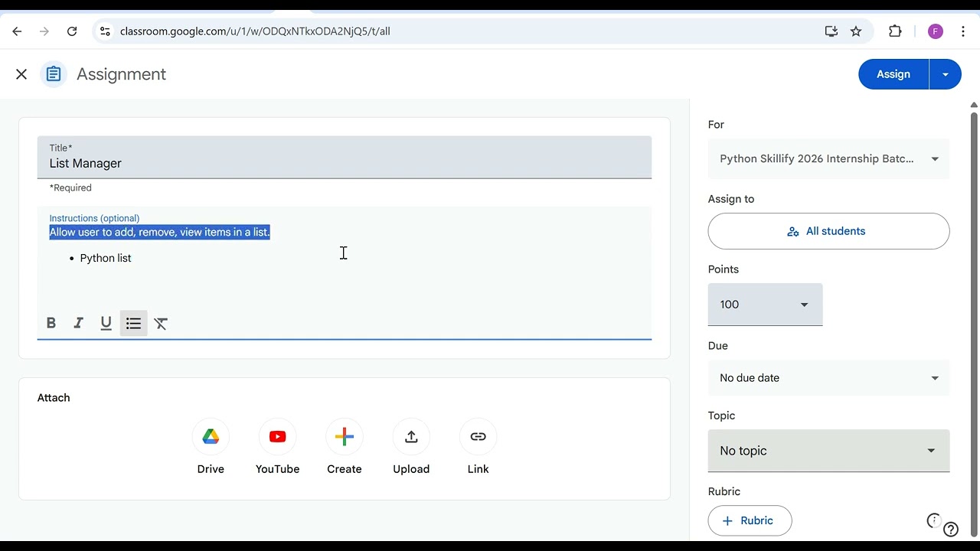Open the Points dropdown showing 100
Image resolution: width=980 pixels, height=551 pixels.
(x=765, y=305)
